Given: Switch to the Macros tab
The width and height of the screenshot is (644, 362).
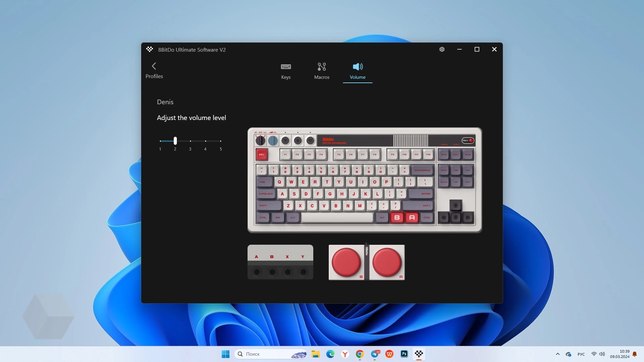Looking at the screenshot, I should point(322,71).
